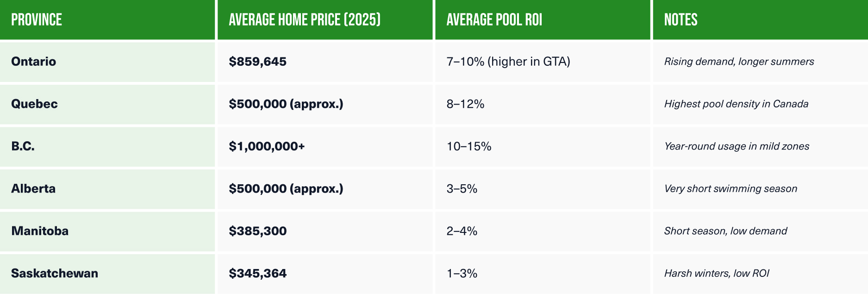This screenshot has width=868, height=294.
Task: Click the $859,645 price cell
Action: click(x=257, y=62)
